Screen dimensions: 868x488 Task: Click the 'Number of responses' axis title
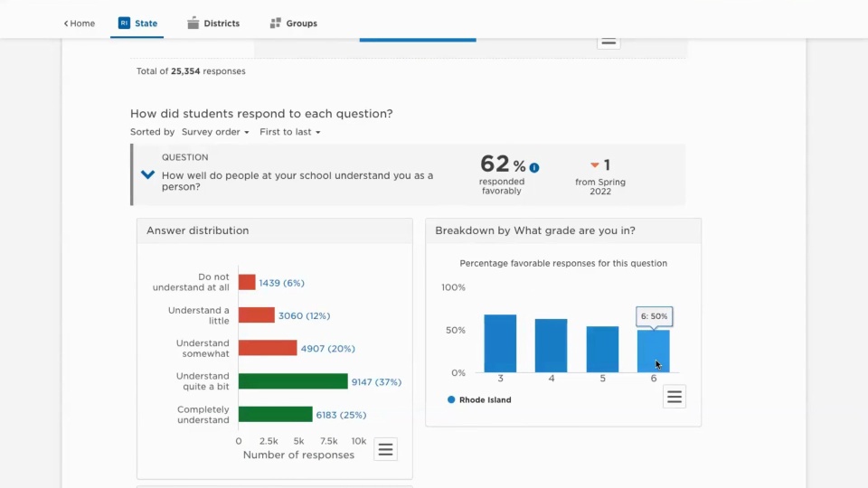(x=298, y=455)
